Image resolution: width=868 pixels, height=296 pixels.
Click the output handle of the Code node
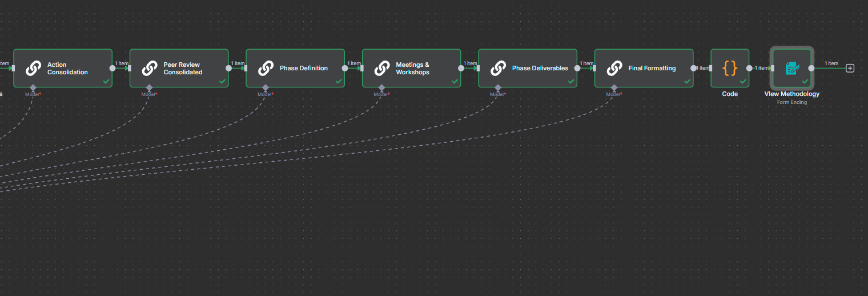pos(749,68)
